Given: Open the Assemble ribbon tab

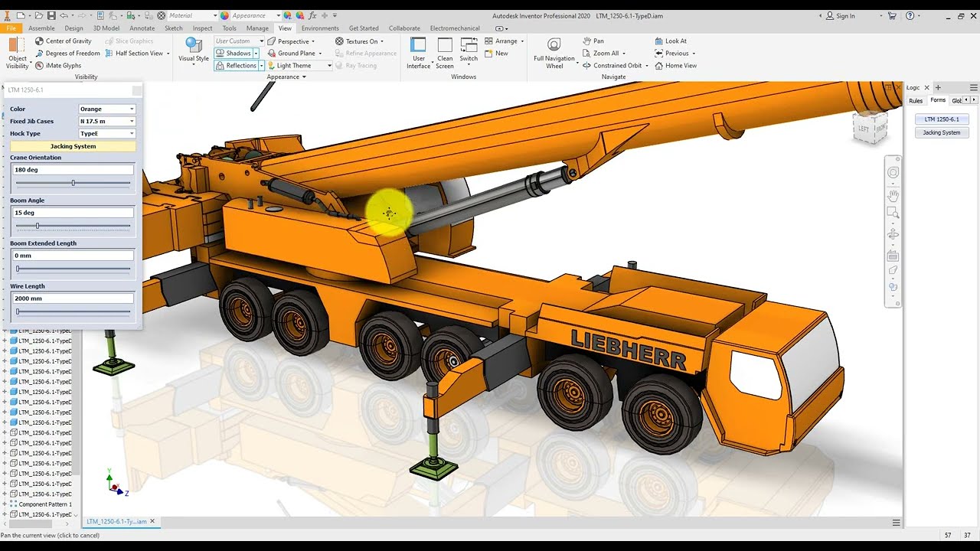Looking at the screenshot, I should coord(41,28).
